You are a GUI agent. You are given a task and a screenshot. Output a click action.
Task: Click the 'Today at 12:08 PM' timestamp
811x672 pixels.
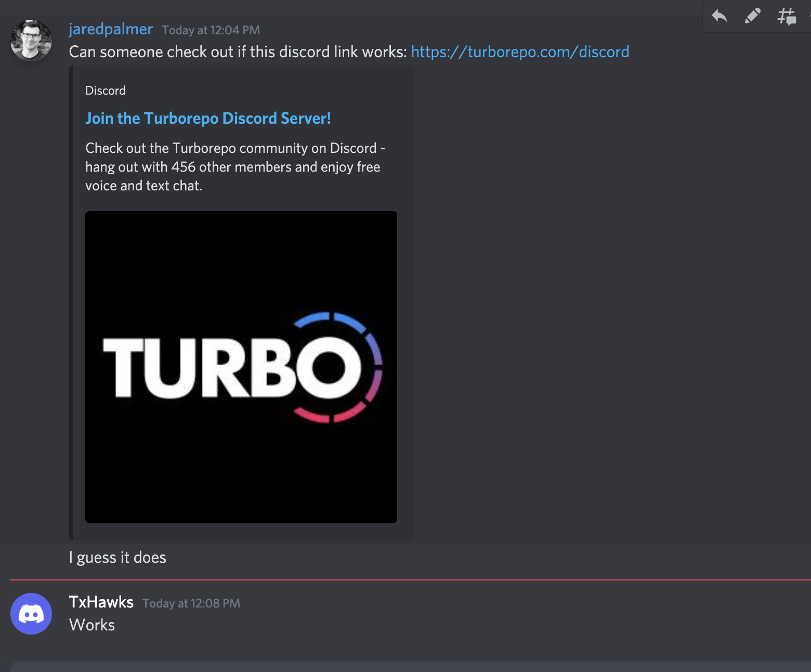click(x=191, y=603)
